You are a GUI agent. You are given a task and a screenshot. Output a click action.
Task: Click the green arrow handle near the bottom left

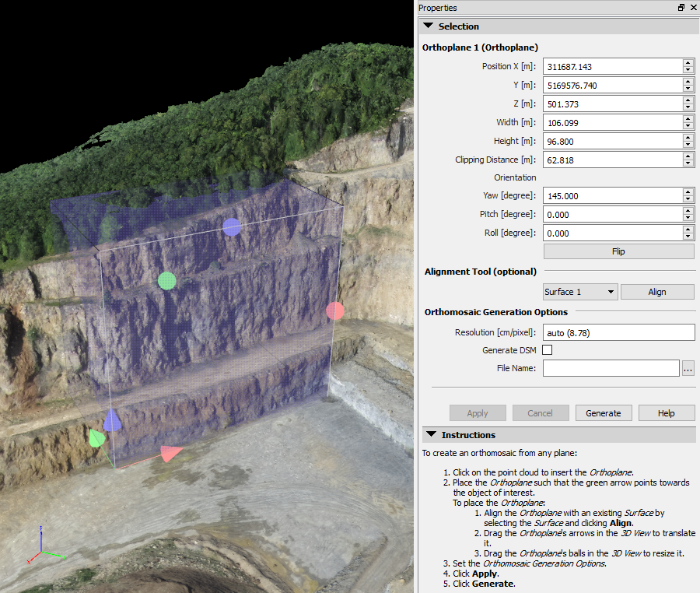tap(96, 438)
